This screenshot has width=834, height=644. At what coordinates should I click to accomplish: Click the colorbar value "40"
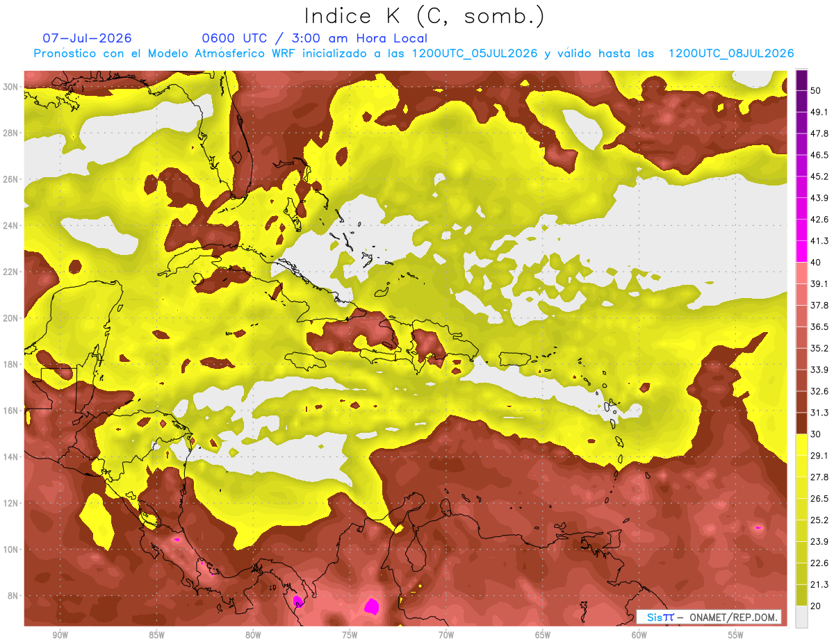coord(816,263)
